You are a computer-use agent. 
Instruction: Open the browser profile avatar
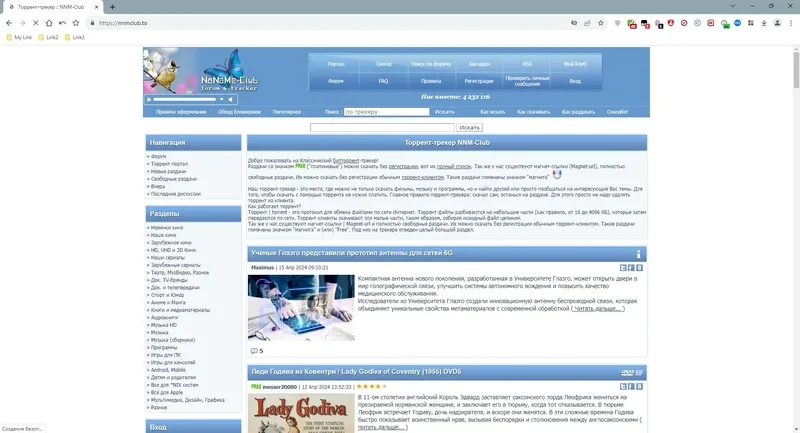[777, 23]
